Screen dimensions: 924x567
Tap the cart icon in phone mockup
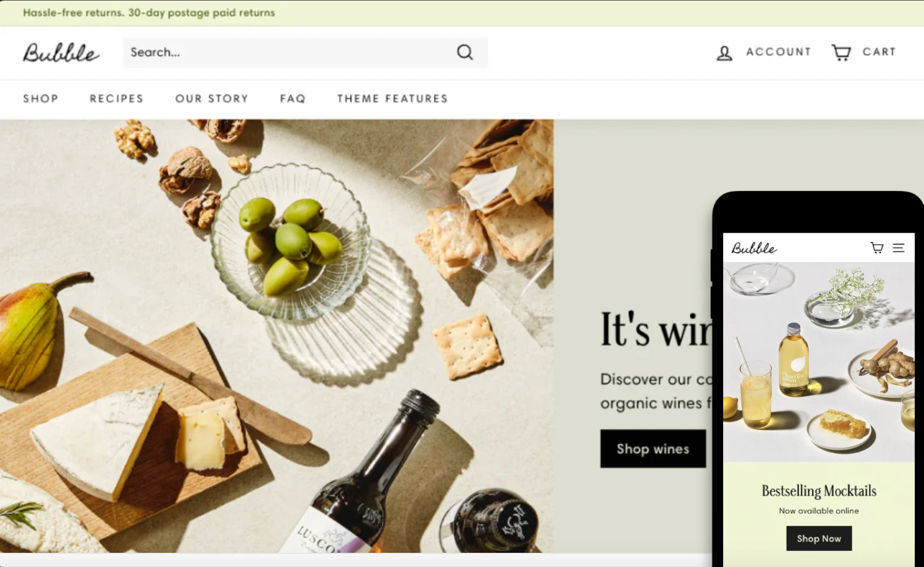tap(877, 247)
